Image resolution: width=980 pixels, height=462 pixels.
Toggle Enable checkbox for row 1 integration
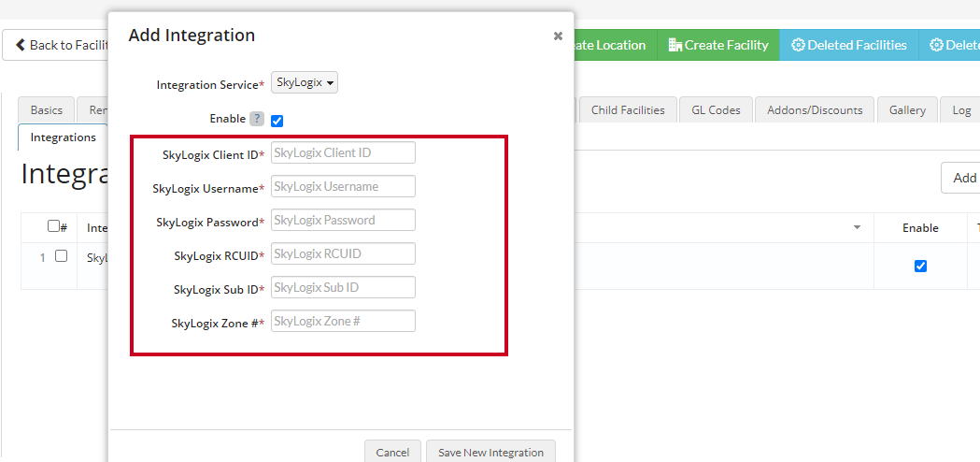tap(920, 266)
